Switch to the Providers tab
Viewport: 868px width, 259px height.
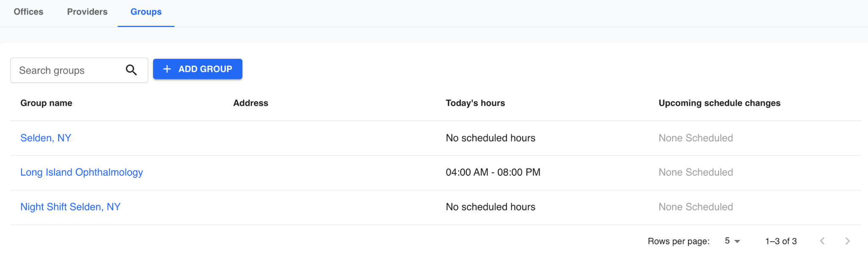click(87, 12)
